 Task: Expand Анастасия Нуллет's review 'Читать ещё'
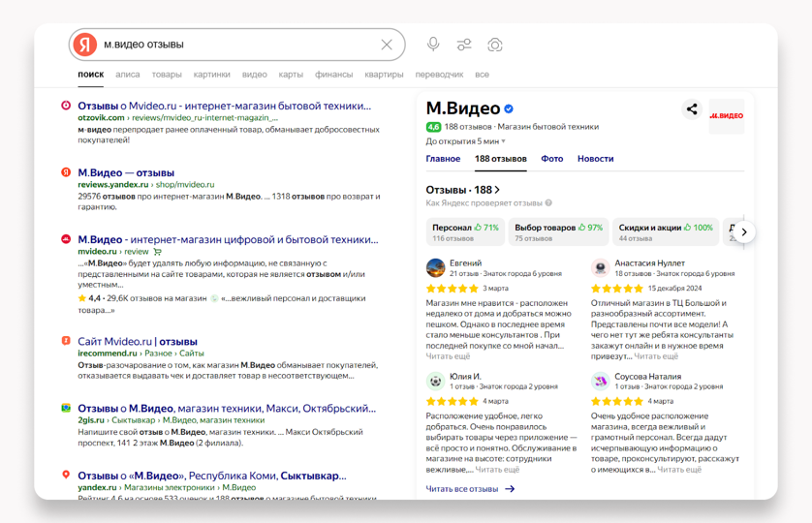click(656, 356)
